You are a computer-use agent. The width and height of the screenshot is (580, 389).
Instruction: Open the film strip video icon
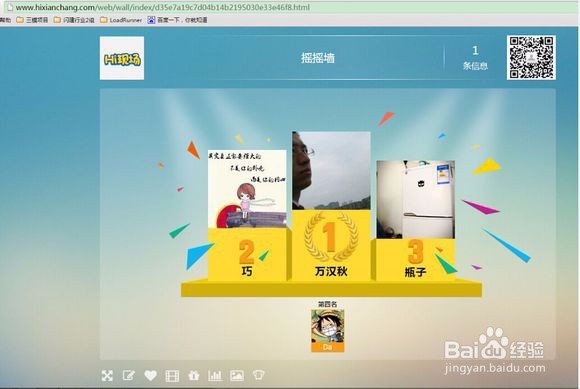tap(172, 376)
